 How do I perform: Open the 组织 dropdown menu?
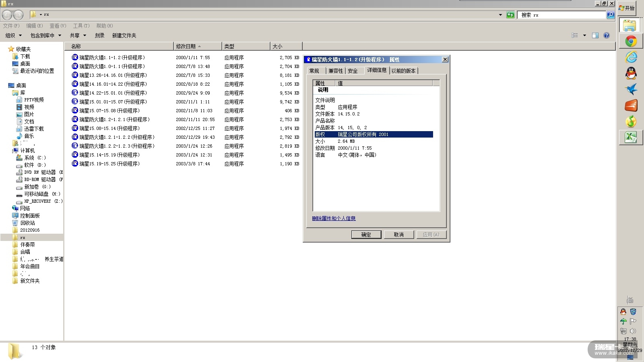coord(13,35)
